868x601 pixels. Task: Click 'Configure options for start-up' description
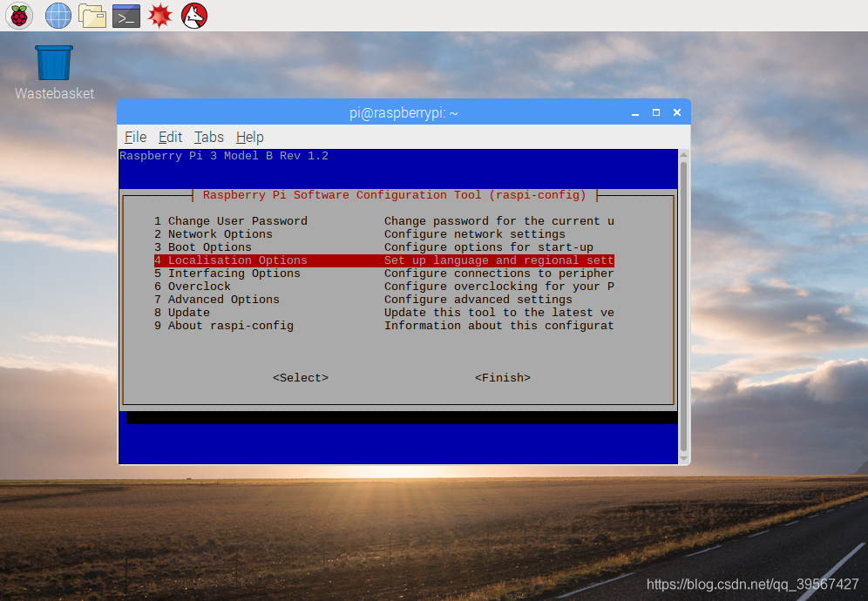pos(489,247)
